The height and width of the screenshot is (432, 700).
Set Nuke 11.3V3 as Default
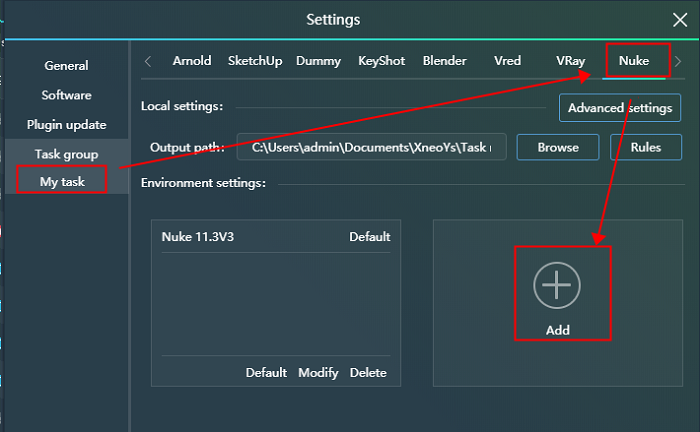(x=266, y=373)
